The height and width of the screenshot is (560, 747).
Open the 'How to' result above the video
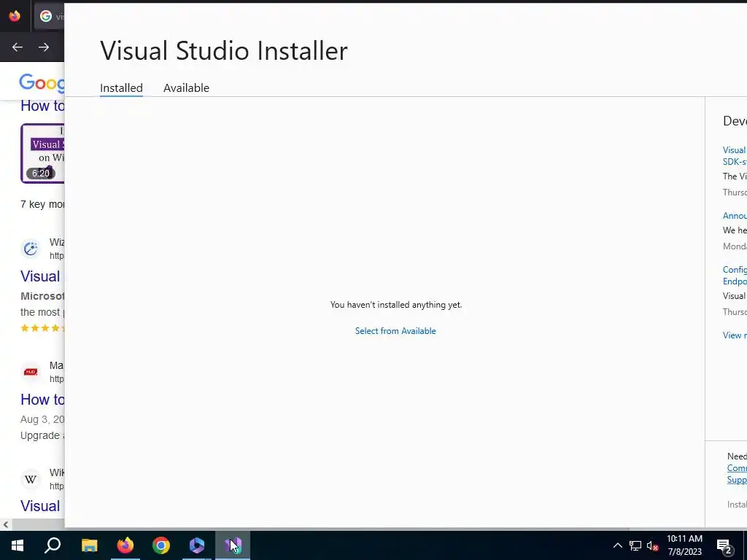tap(42, 106)
